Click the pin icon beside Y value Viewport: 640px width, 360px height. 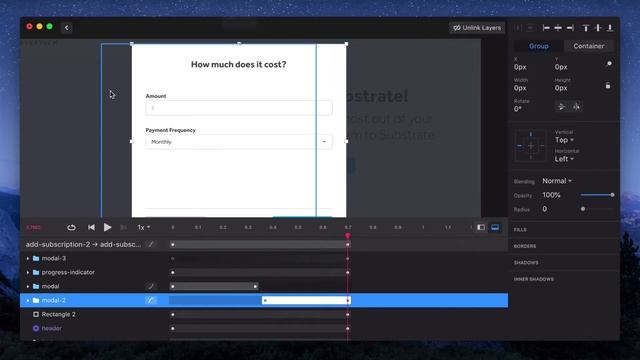tap(609, 64)
